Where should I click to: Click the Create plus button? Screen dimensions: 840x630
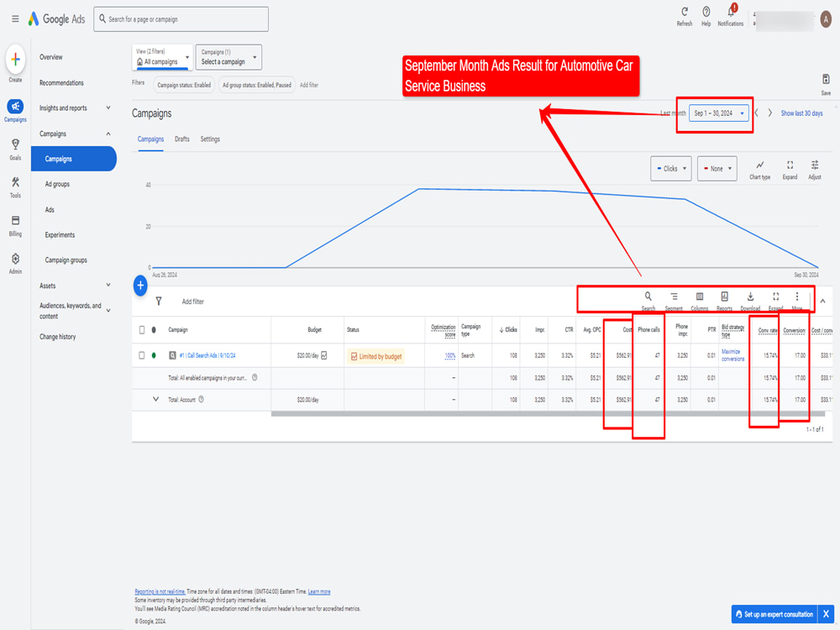pos(15,59)
